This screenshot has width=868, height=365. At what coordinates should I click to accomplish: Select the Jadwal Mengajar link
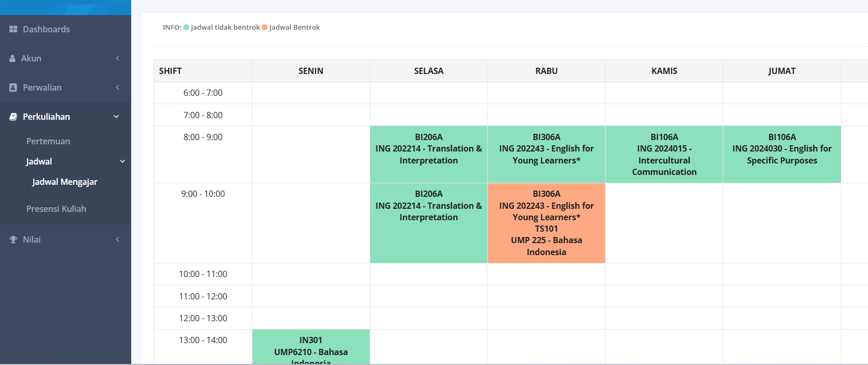(x=65, y=182)
